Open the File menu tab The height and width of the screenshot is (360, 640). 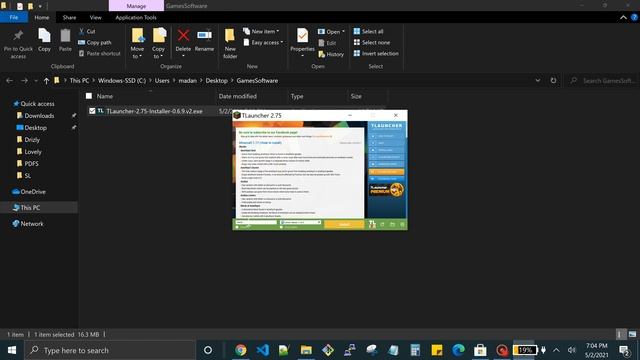pos(14,18)
